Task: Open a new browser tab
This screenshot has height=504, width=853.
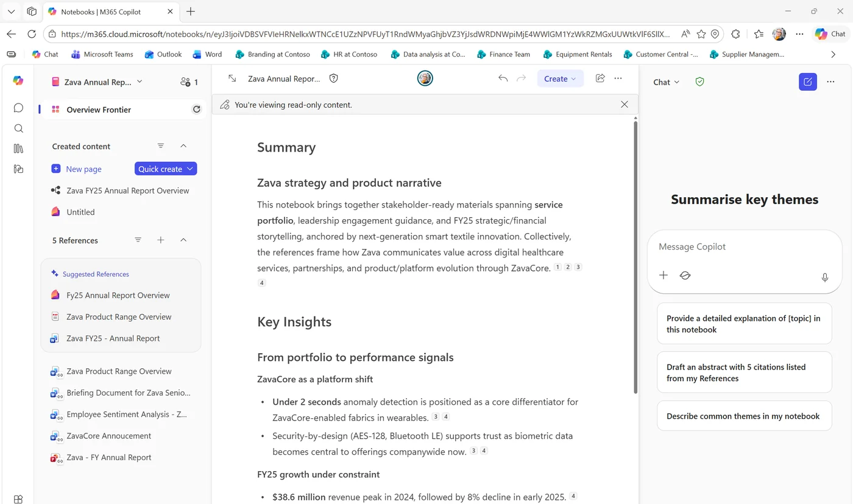Action: click(x=191, y=12)
